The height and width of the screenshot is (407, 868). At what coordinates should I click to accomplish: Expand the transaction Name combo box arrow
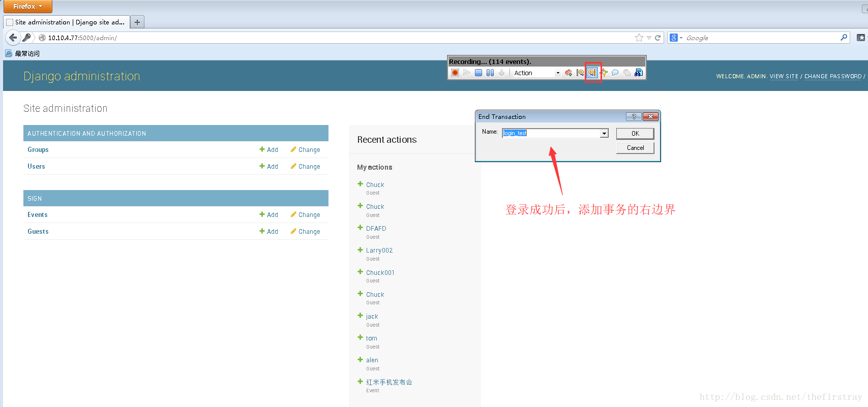pos(604,133)
